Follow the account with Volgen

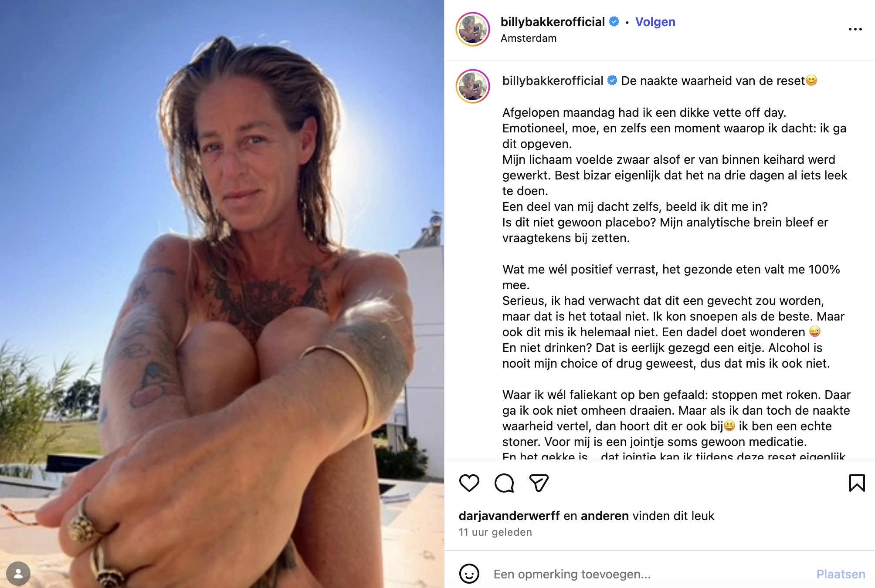(x=655, y=22)
